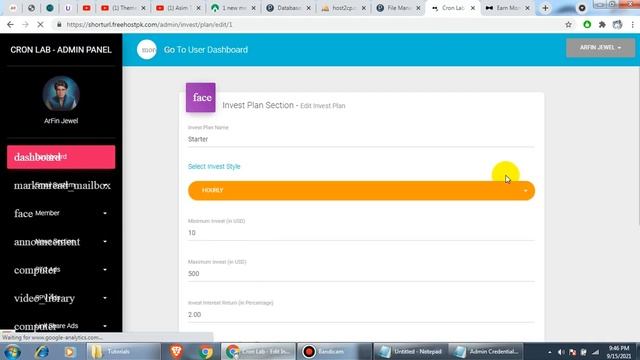Expand the video_library sidebar menu
The height and width of the screenshot is (360, 640).
(61, 298)
